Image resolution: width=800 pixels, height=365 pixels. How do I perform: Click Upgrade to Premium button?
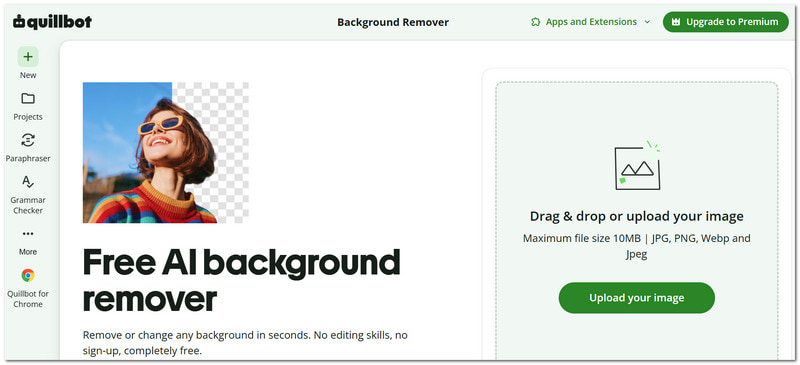[x=726, y=22]
